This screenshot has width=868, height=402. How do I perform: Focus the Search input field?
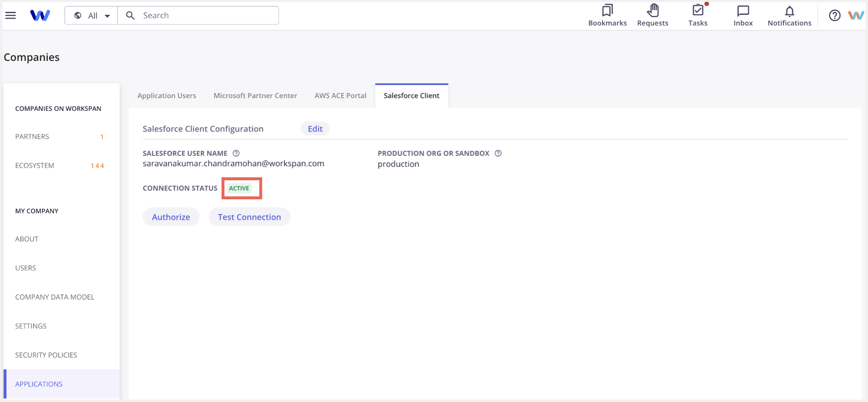(198, 16)
